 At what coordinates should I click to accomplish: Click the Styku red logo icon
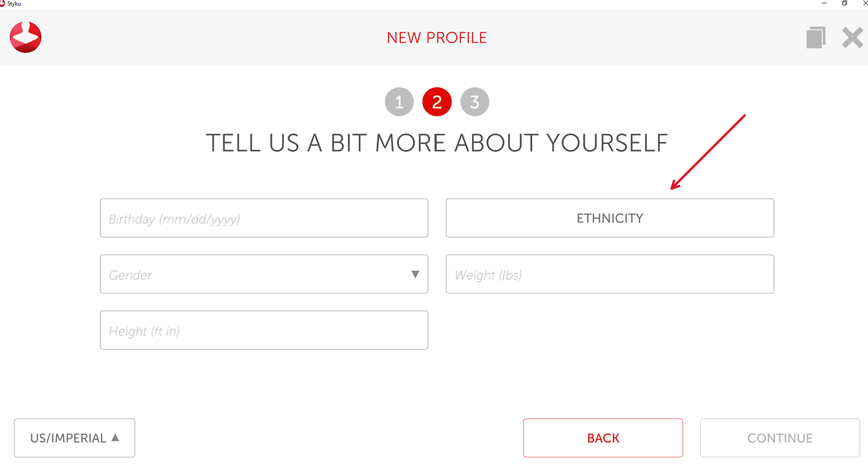click(25, 37)
